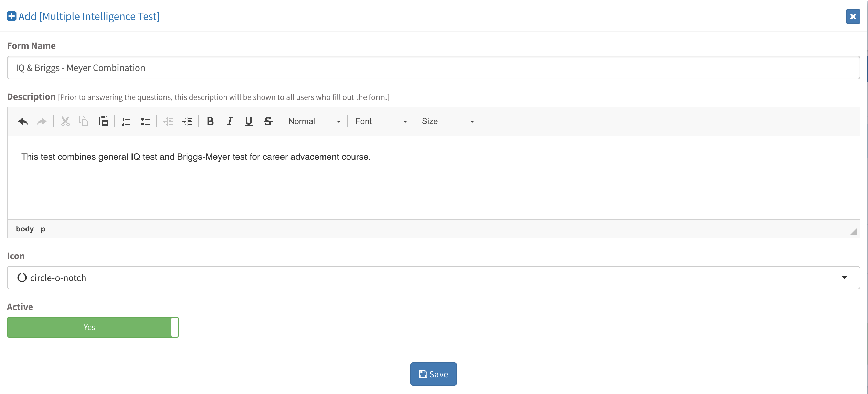Toggle strikethrough formatting

point(268,121)
